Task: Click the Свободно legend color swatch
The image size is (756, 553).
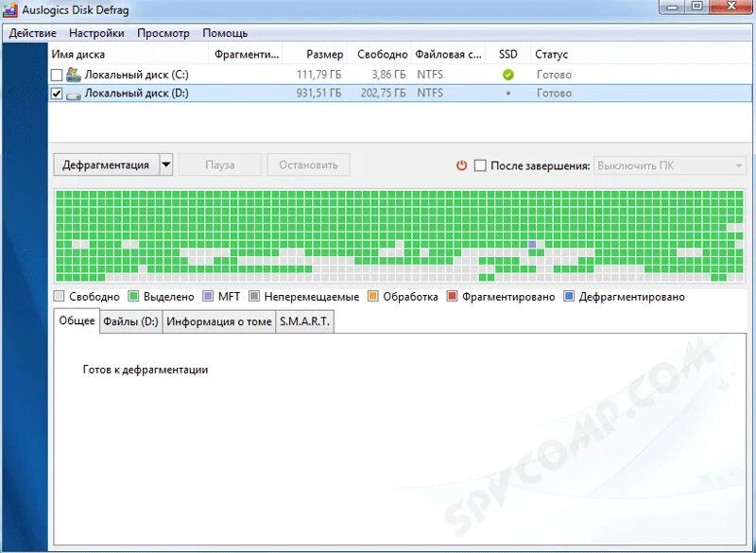Action: point(60,296)
